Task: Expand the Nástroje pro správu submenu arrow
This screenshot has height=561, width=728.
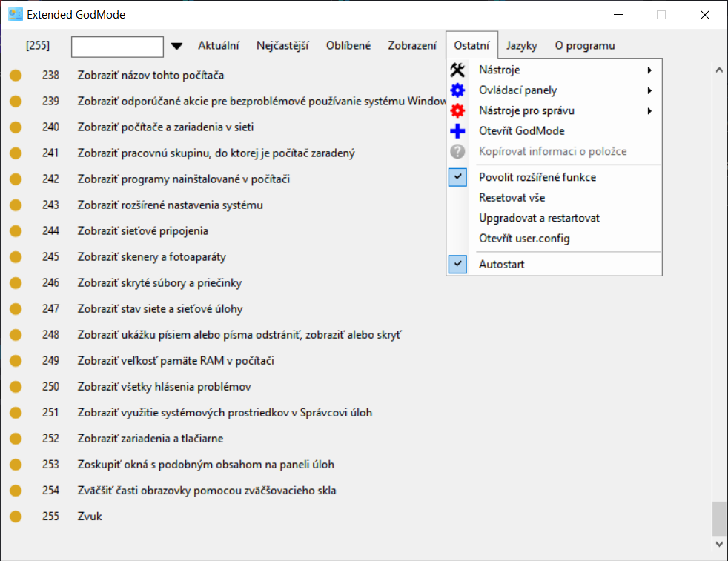Action: (x=649, y=111)
